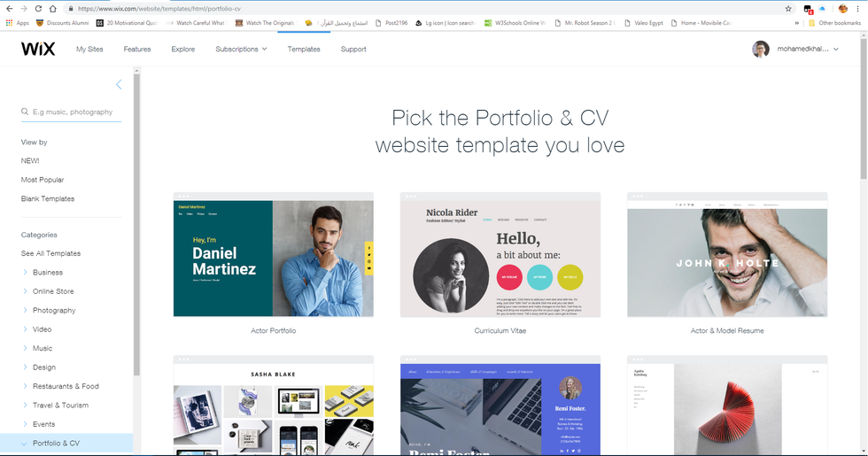Expand the Business category
The height and width of the screenshot is (456, 868).
coord(25,273)
